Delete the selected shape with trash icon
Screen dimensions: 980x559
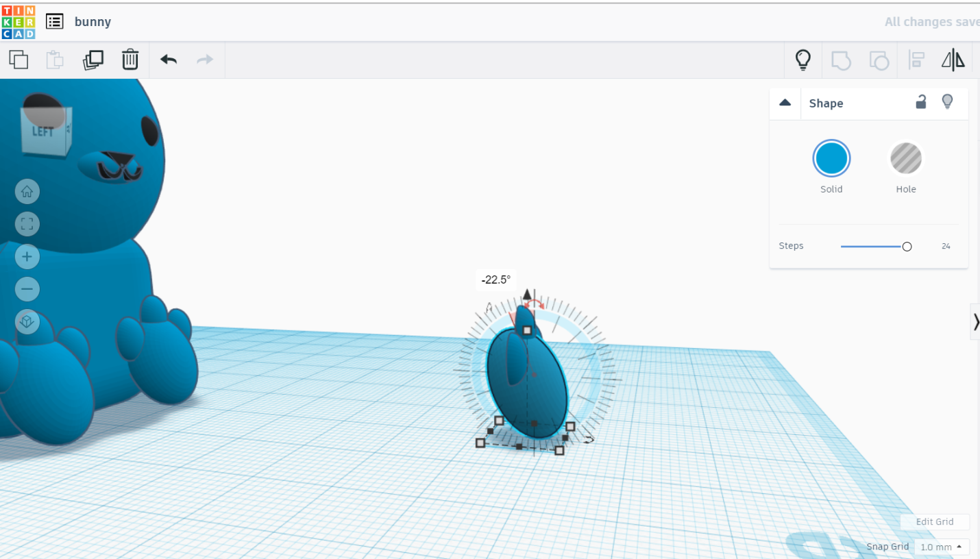(x=130, y=60)
